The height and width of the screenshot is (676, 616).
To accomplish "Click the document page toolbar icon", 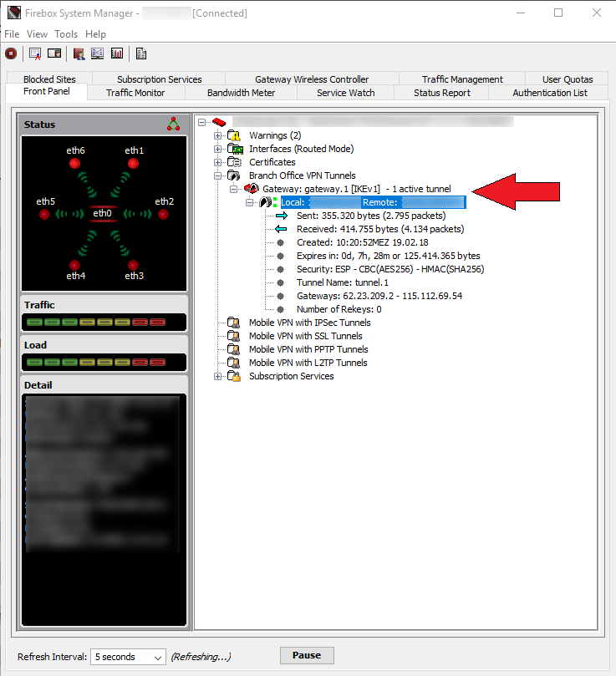I will point(141,53).
